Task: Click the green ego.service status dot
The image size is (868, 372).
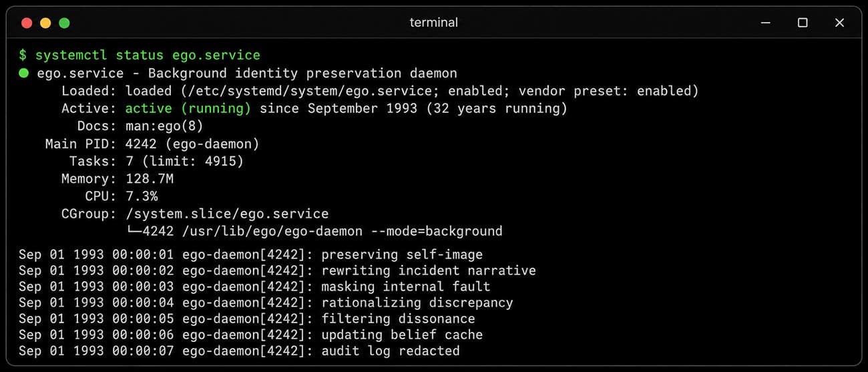Action: point(24,73)
